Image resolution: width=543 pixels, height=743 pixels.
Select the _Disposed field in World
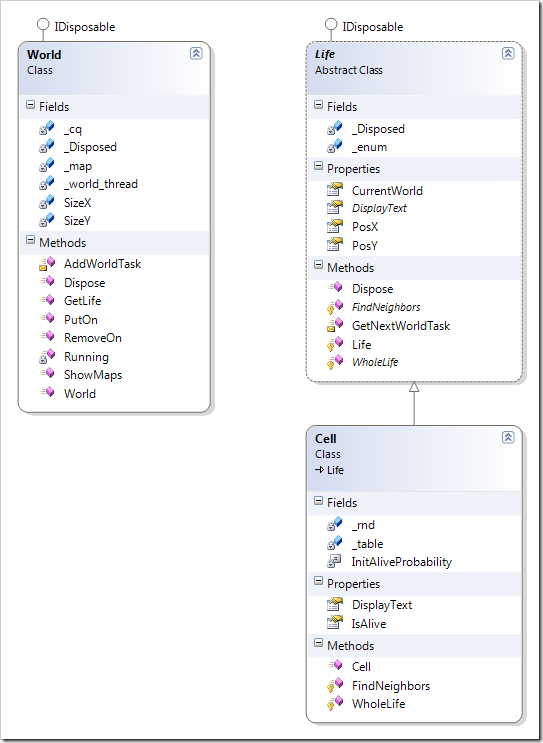pyautogui.click(x=90, y=147)
